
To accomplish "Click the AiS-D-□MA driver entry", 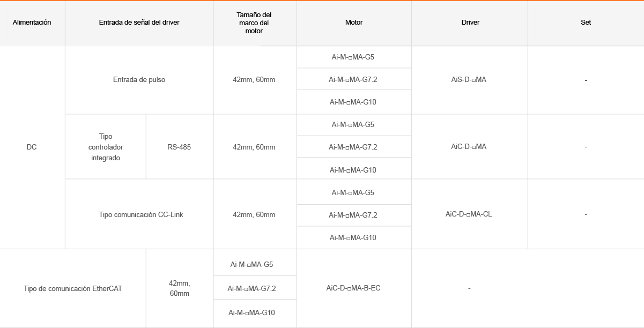I will 469,80.
